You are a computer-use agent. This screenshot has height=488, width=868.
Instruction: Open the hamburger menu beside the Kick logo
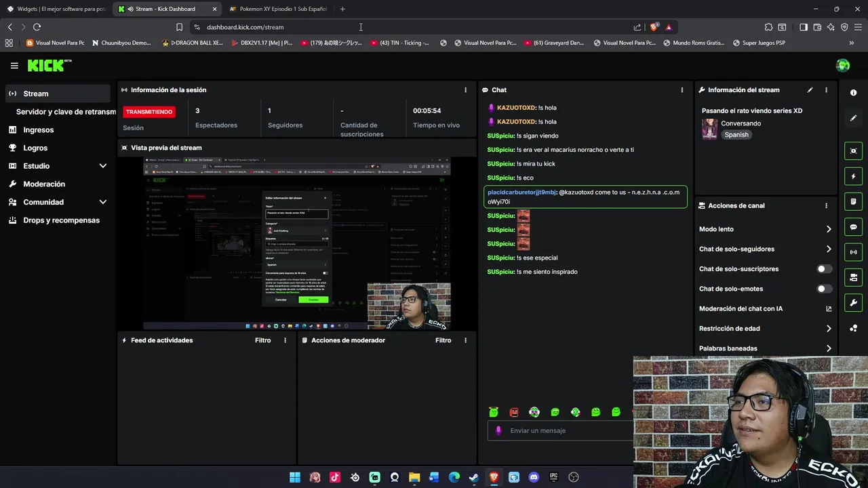14,66
